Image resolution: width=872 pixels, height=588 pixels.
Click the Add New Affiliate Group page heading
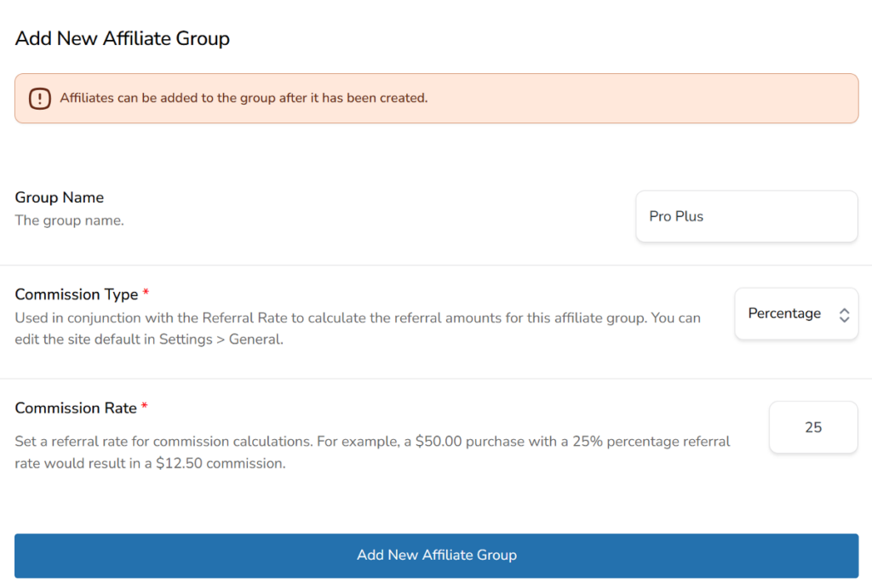(122, 38)
